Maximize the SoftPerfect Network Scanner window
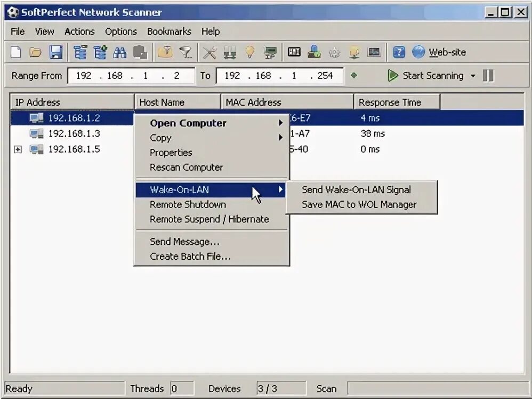Screen dimensions: 532x399 click(x=505, y=13)
